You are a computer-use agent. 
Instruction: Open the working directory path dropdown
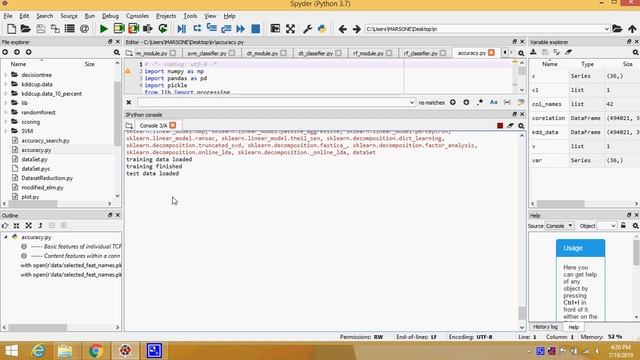coord(606,29)
